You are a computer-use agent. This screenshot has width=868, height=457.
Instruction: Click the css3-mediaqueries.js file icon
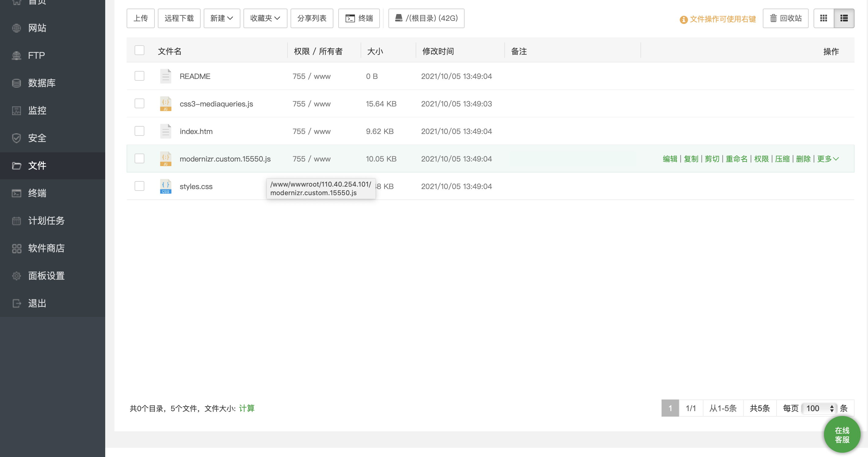(x=165, y=104)
